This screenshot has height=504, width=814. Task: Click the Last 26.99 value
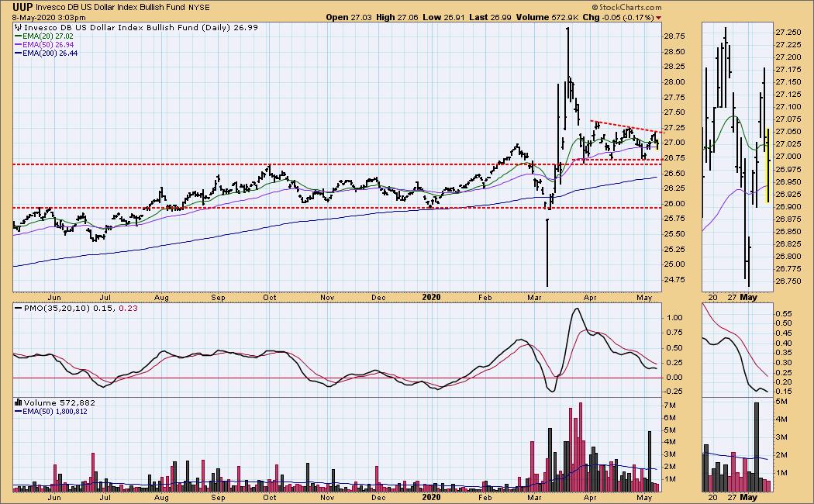point(490,17)
